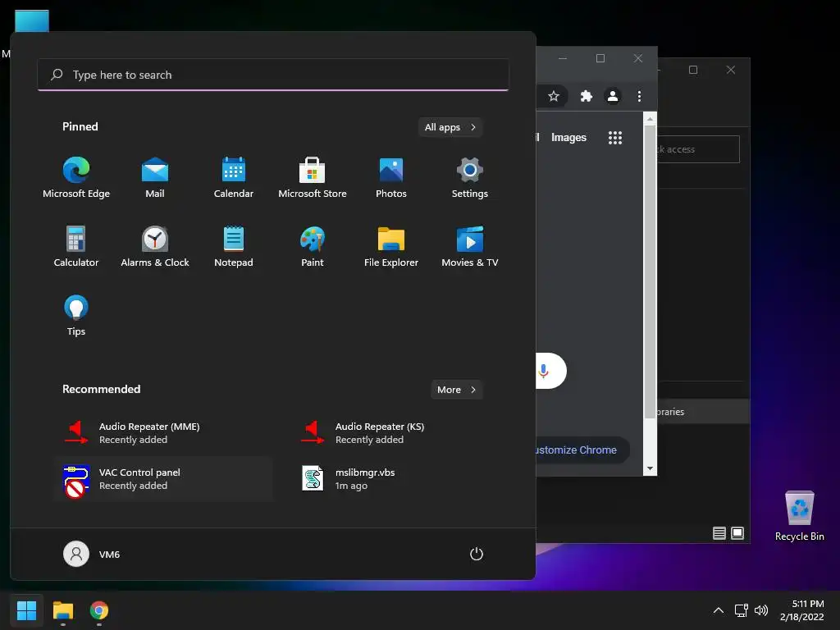Viewport: 840px width, 630px height.
Task: Click the Images link in Chrome
Action: tap(568, 138)
